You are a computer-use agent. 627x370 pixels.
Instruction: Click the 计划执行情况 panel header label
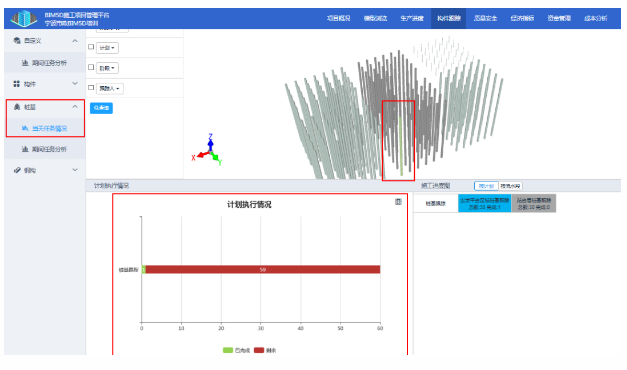111,186
